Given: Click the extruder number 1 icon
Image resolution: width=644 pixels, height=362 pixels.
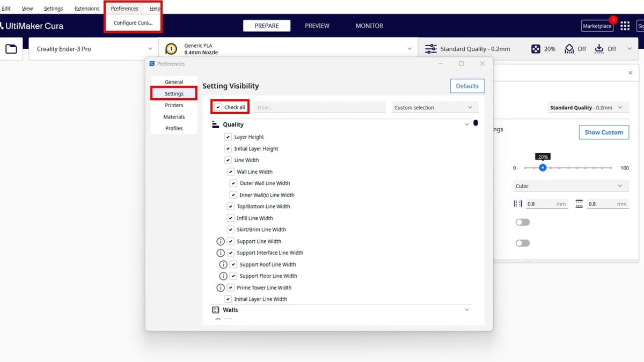Looking at the screenshot, I should pyautogui.click(x=171, y=49).
